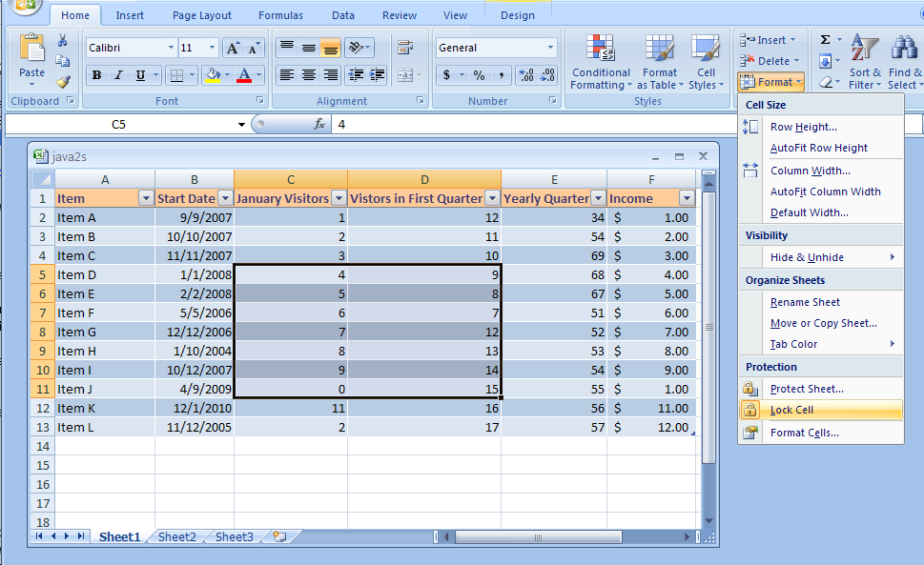The width and height of the screenshot is (924, 565).
Task: Click the Format as Table icon
Action: click(x=659, y=63)
